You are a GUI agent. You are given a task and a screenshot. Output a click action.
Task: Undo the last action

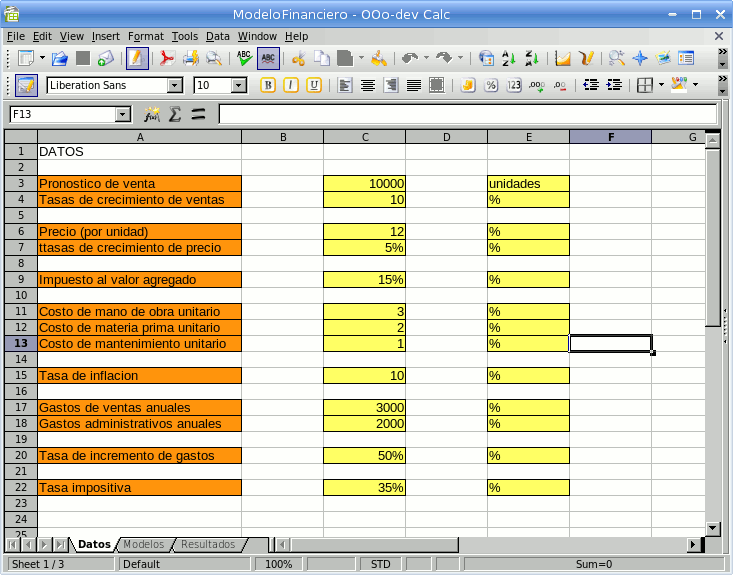click(x=410, y=58)
